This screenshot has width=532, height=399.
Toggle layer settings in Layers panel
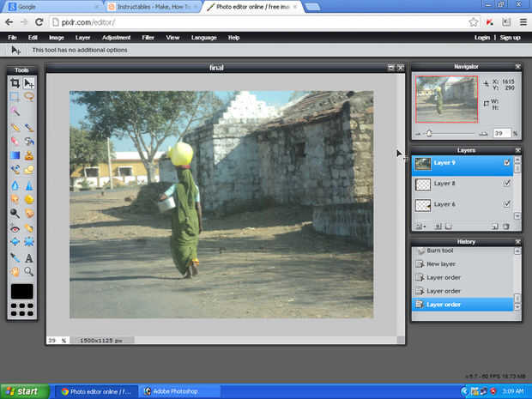(x=420, y=227)
